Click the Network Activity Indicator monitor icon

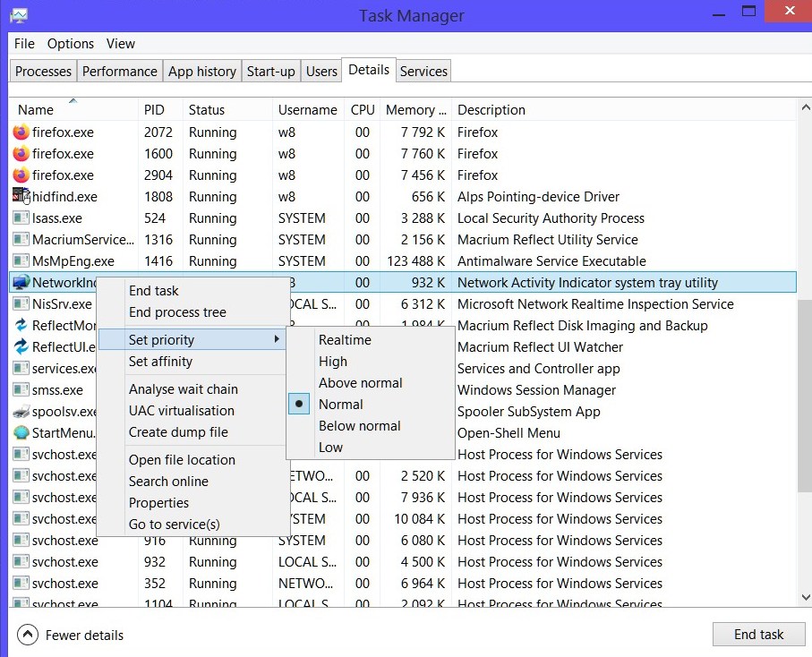pos(21,283)
